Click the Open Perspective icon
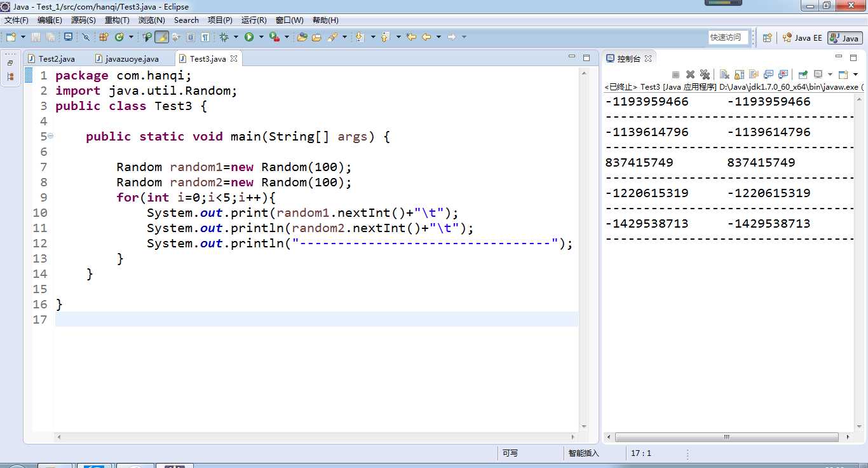868x468 pixels. [767, 38]
